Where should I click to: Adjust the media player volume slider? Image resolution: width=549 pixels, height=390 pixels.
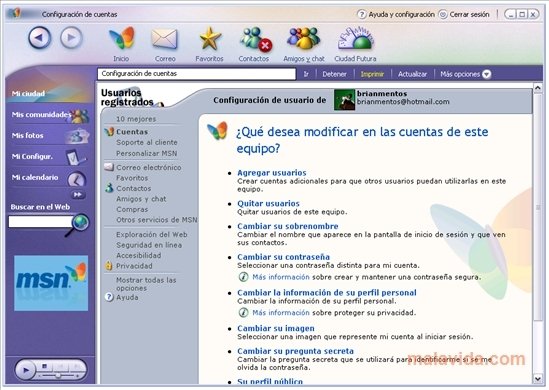click(58, 376)
